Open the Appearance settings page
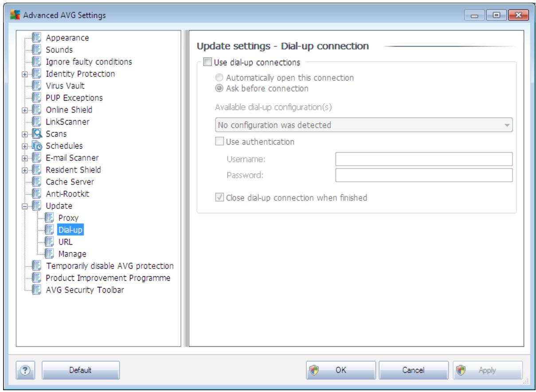This screenshot has width=536, height=392. [x=67, y=38]
